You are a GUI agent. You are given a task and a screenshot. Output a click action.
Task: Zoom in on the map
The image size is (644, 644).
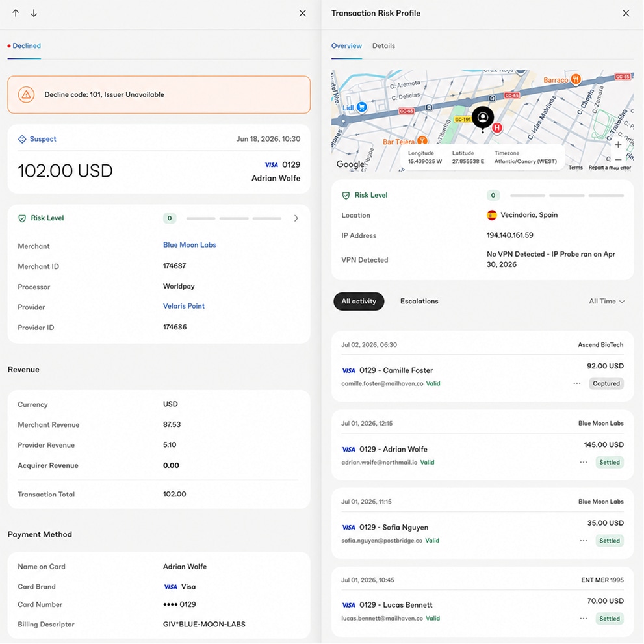618,144
